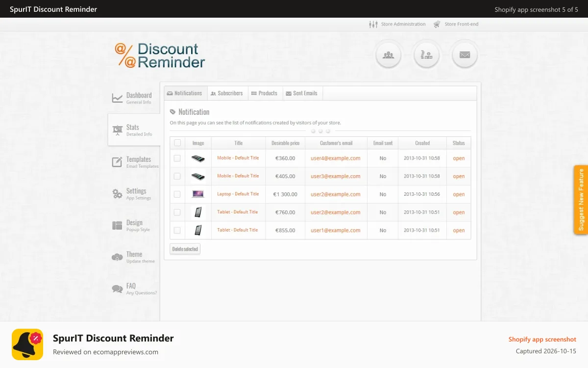This screenshot has height=368, width=588.
Task: Click the Design layout icon
Action: point(117,225)
